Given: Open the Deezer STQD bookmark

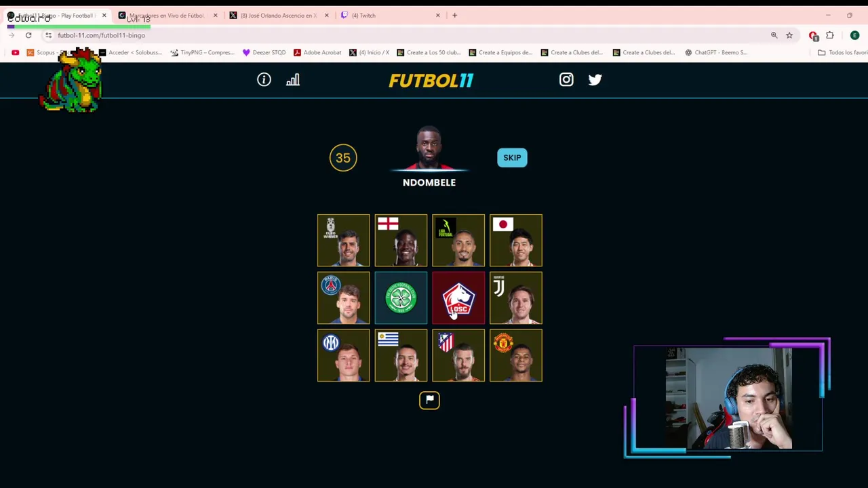Looking at the screenshot, I should tap(264, 52).
